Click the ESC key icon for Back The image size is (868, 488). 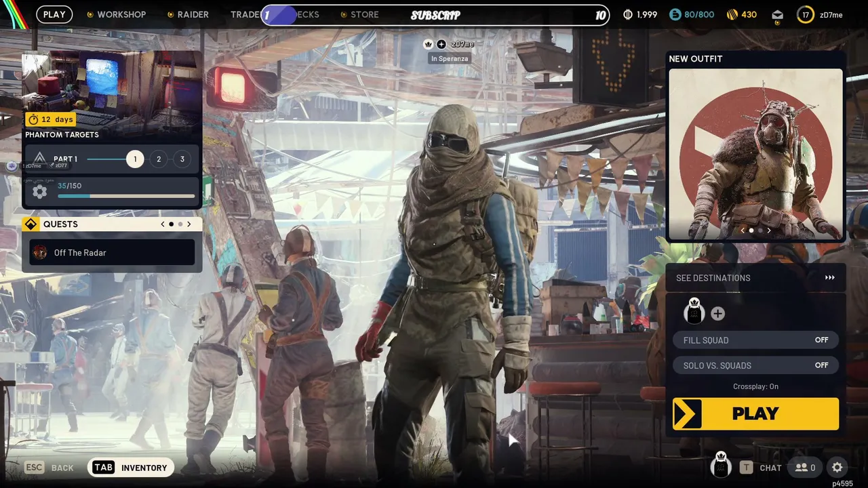pos(35,468)
